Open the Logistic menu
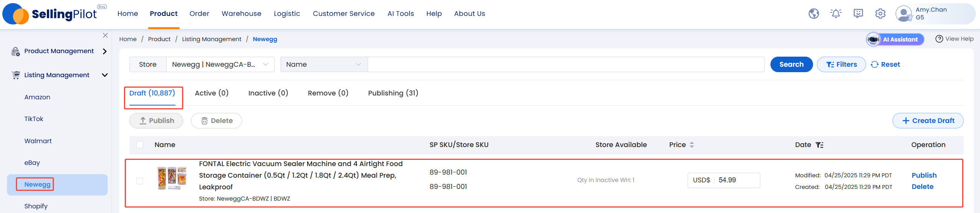980x213 pixels. click(x=287, y=14)
